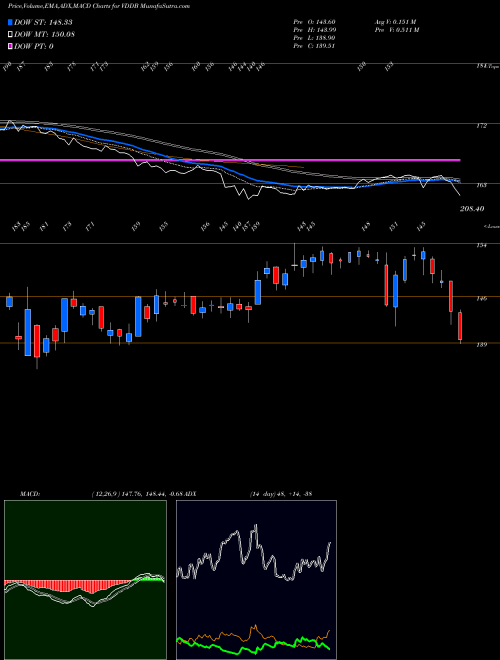This screenshot has width=500, height=660.
Task: Click the 'Pre C: 139.51' value
Action: point(314,46)
